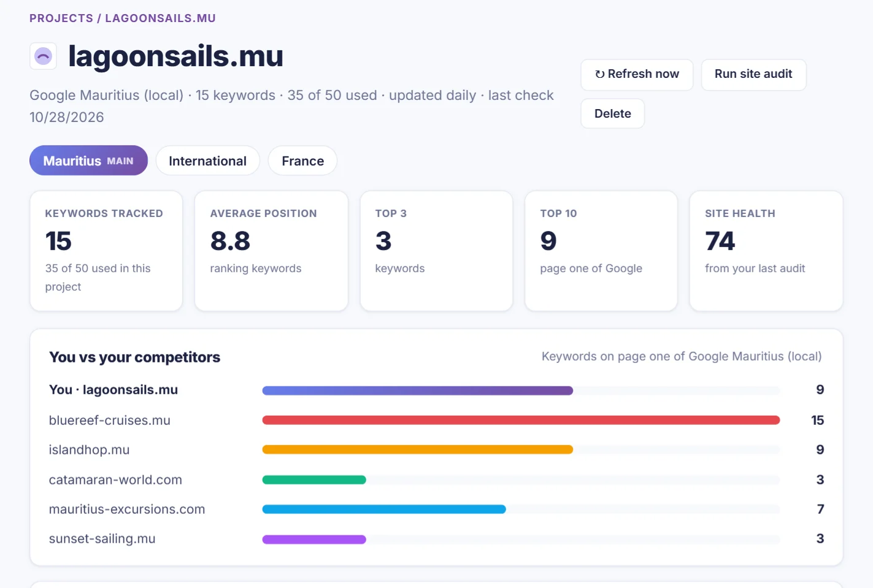Select the sunset-sailing.mu competitor name

[x=102, y=538]
